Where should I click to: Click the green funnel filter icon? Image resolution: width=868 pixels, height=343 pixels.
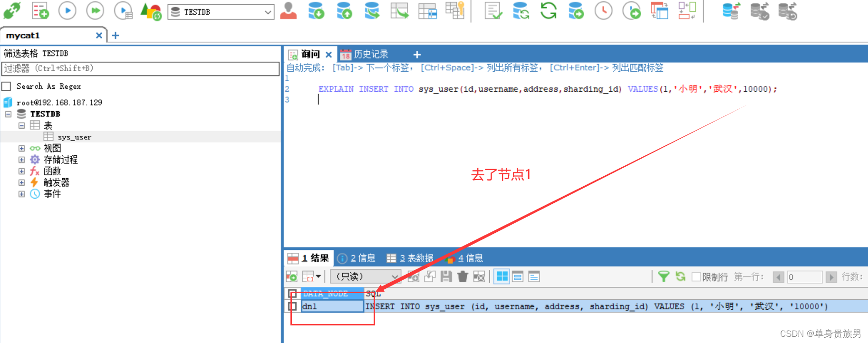coord(664,276)
